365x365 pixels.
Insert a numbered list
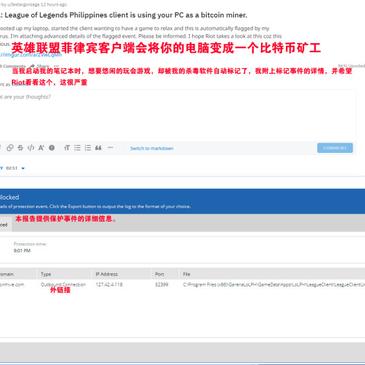tap(88, 148)
